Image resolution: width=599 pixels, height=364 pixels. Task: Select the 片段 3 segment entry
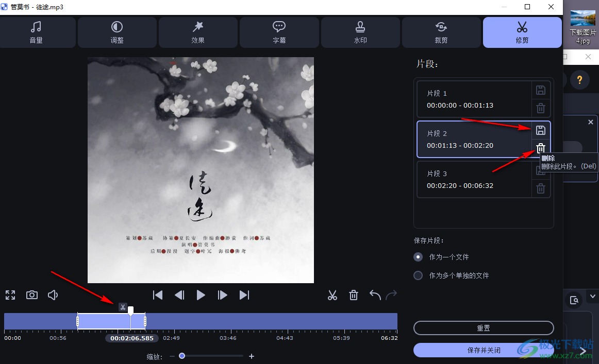click(474, 179)
